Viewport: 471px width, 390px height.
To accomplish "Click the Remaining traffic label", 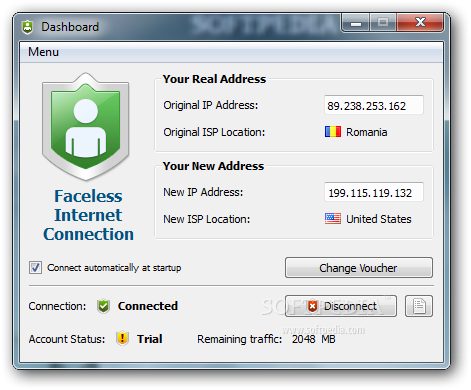I will (239, 339).
